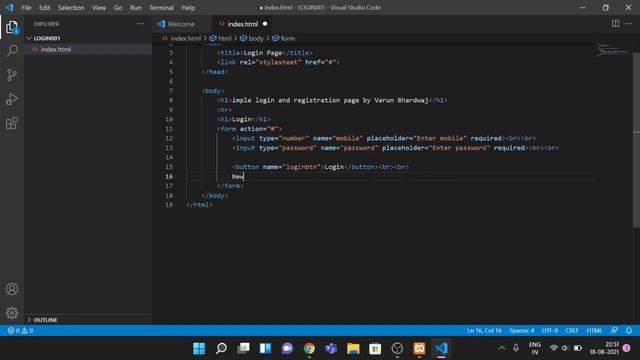Open the Selection menu
This screenshot has height=360, width=640.
click(71, 8)
